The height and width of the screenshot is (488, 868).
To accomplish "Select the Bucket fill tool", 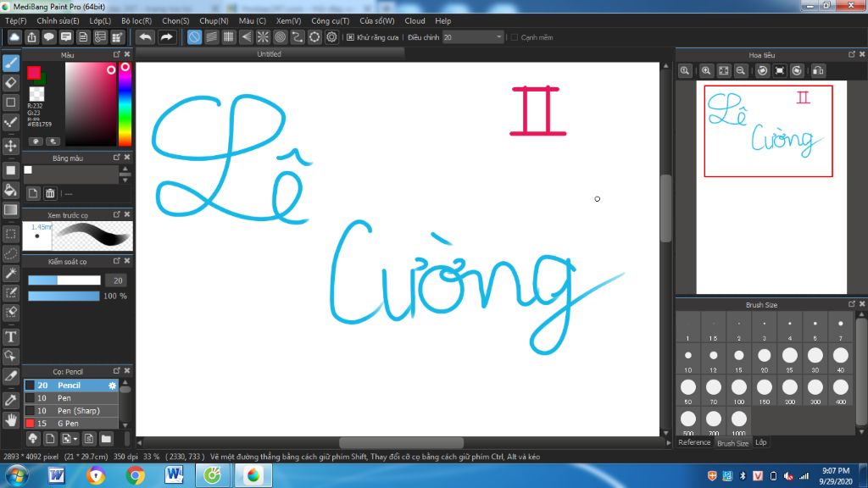I will pos(10,190).
